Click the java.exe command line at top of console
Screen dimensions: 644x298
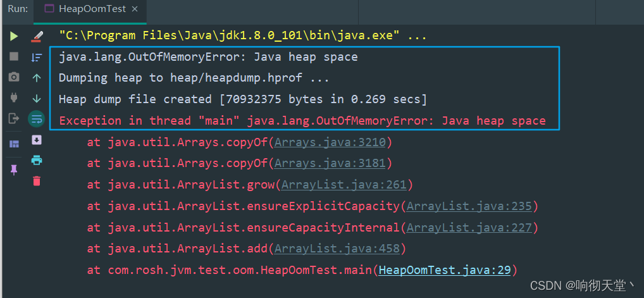tap(242, 35)
